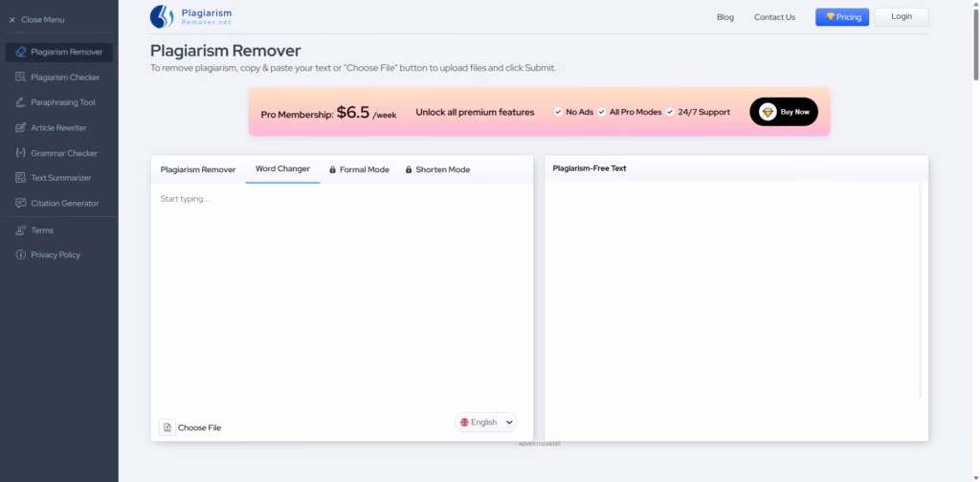Viewport: 980px width, 482px height.
Task: Switch to the Word Changer tab
Action: pos(282,169)
